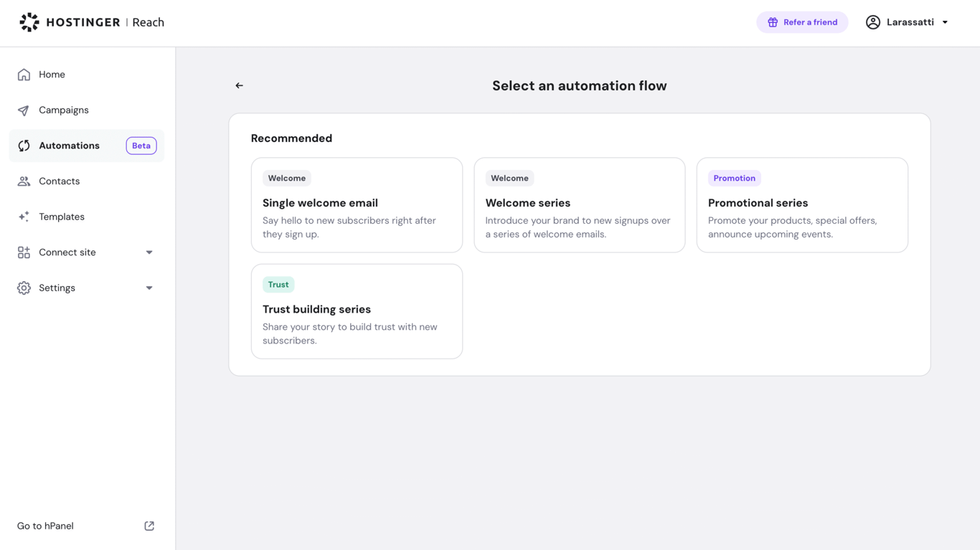Open Templates via the sparkle icon
980x550 pixels.
point(24,216)
